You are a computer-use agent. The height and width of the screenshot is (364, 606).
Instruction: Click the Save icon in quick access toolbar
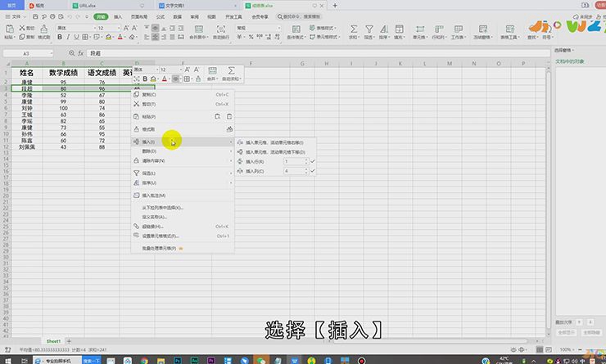[35, 16]
